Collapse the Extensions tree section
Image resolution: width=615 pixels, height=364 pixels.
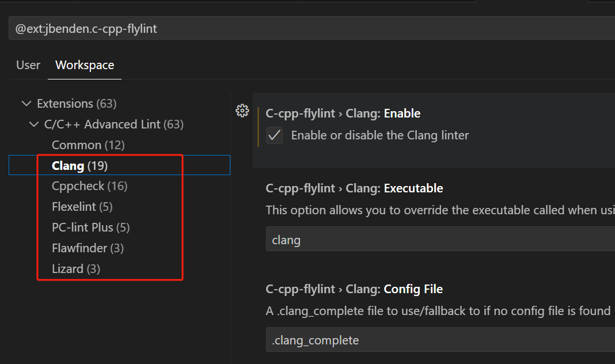pos(26,104)
